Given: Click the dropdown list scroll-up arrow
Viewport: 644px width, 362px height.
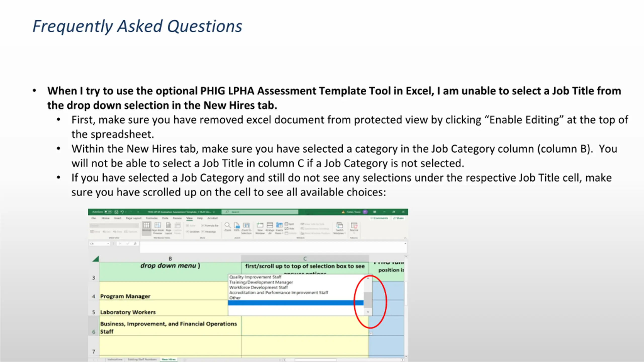Looking at the screenshot, I should coord(368,279).
